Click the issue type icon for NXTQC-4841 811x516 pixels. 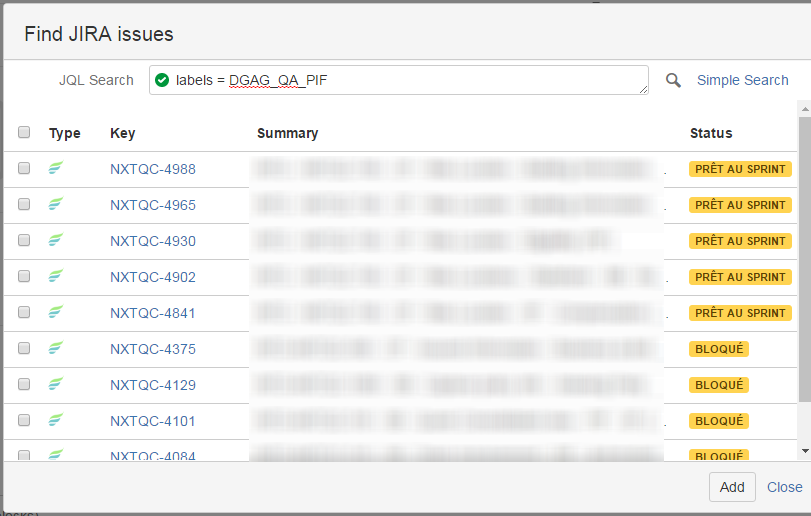(56, 312)
